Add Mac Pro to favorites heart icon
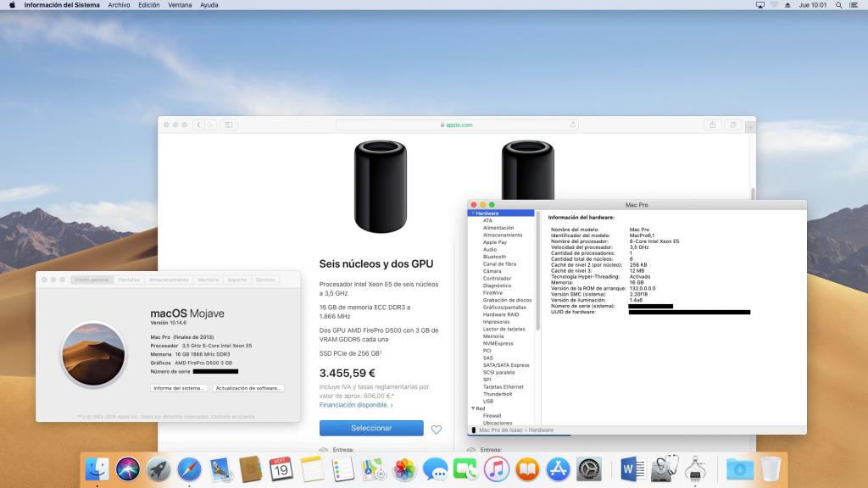868x488 pixels. (x=437, y=430)
